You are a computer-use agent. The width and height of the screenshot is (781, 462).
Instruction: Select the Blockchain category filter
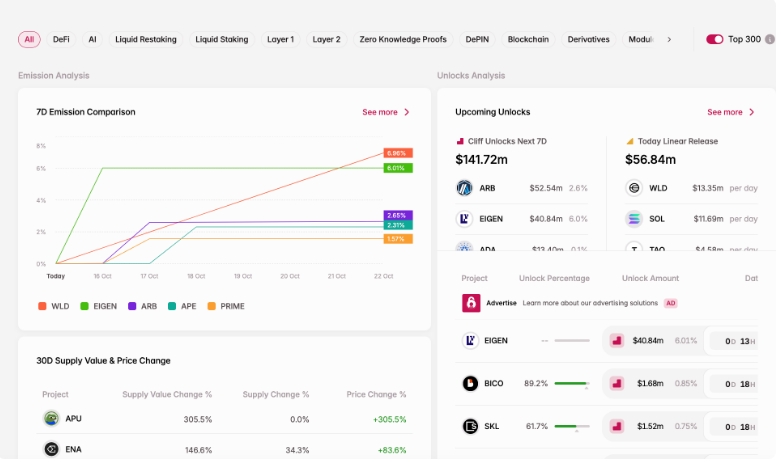528,39
